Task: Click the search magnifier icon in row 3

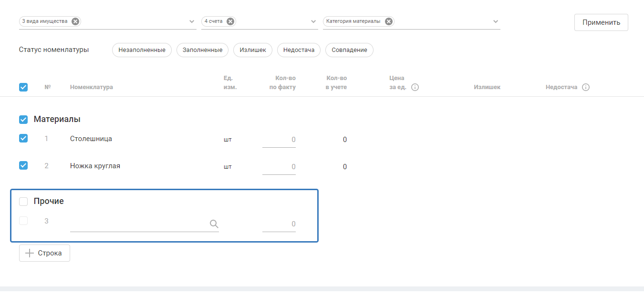Action: point(214,224)
